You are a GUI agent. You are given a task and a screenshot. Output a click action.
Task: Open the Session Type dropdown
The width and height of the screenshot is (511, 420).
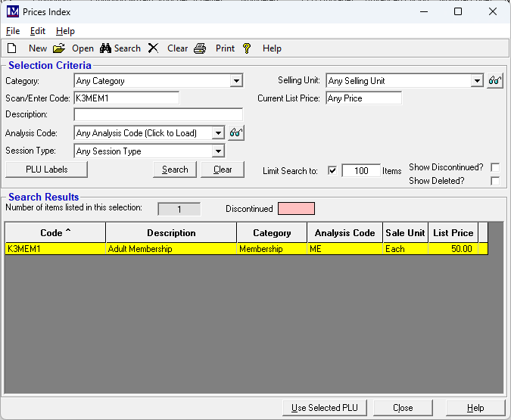pyautogui.click(x=218, y=151)
